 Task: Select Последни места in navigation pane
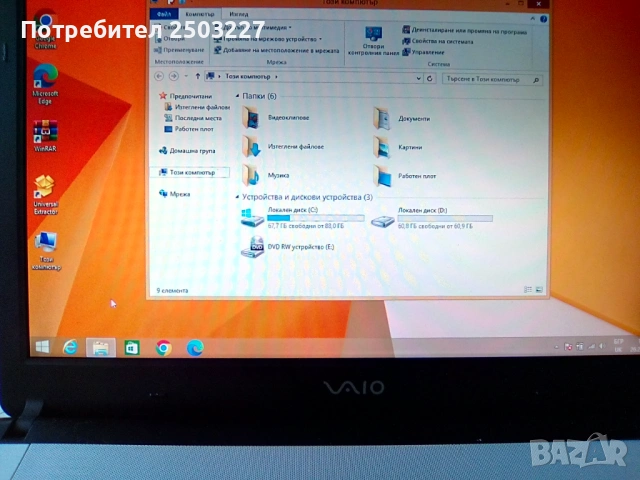coord(193,118)
